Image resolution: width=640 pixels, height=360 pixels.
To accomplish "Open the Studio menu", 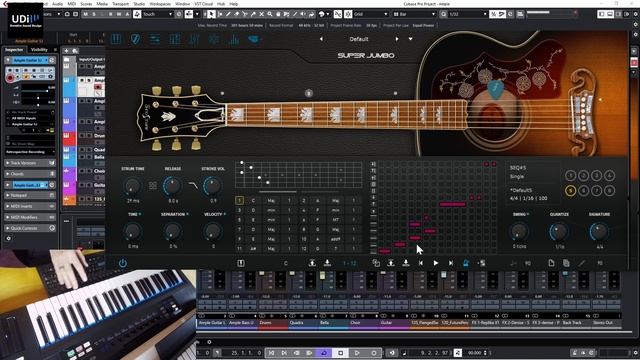I will point(139,4).
